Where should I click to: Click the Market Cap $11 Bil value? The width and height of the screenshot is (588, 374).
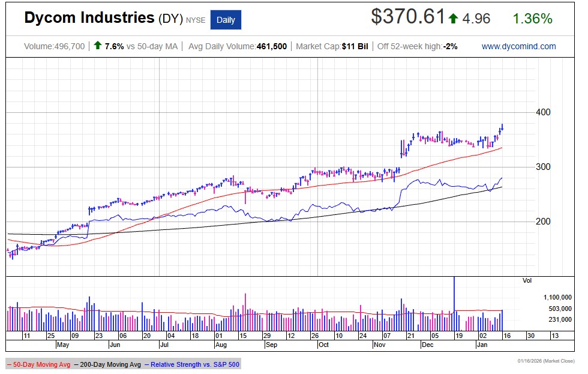point(332,46)
